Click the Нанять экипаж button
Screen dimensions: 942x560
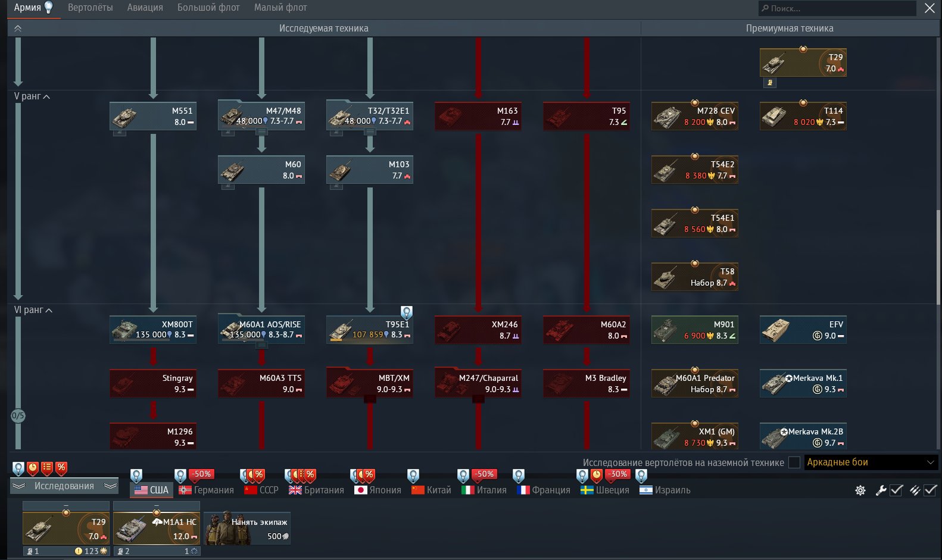point(247,528)
